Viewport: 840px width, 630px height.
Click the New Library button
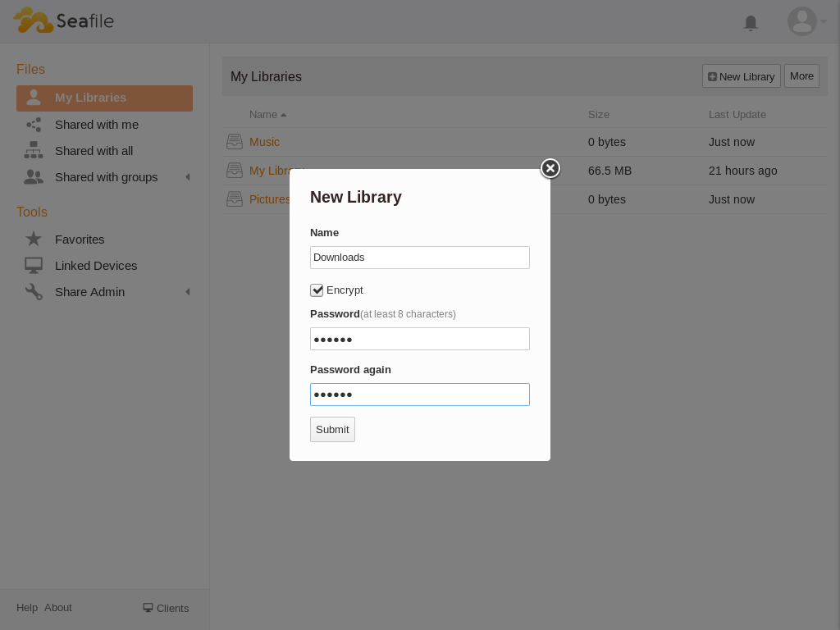click(x=741, y=76)
